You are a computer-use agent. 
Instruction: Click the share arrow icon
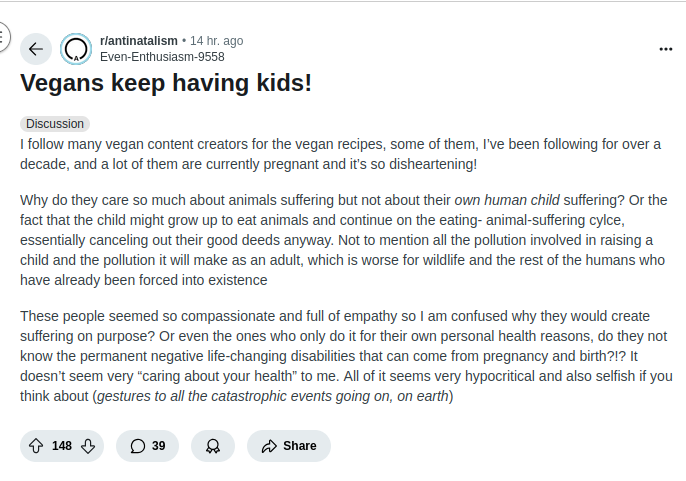268,446
